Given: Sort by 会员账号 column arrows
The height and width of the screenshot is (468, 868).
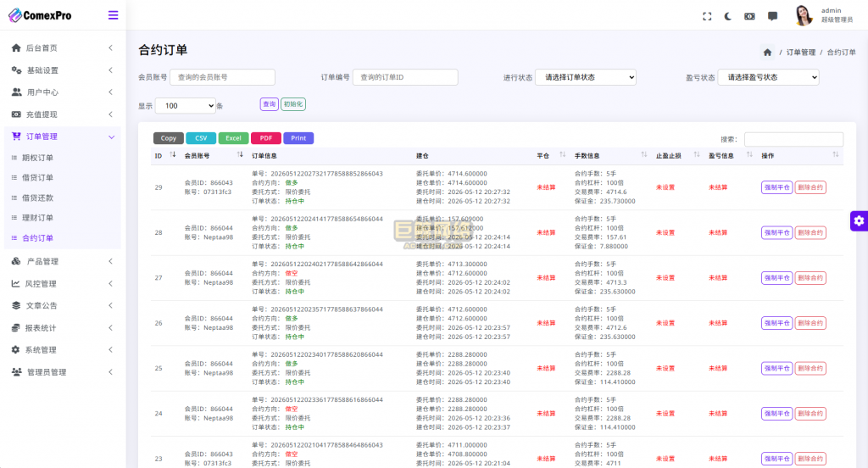Looking at the screenshot, I should tap(240, 154).
